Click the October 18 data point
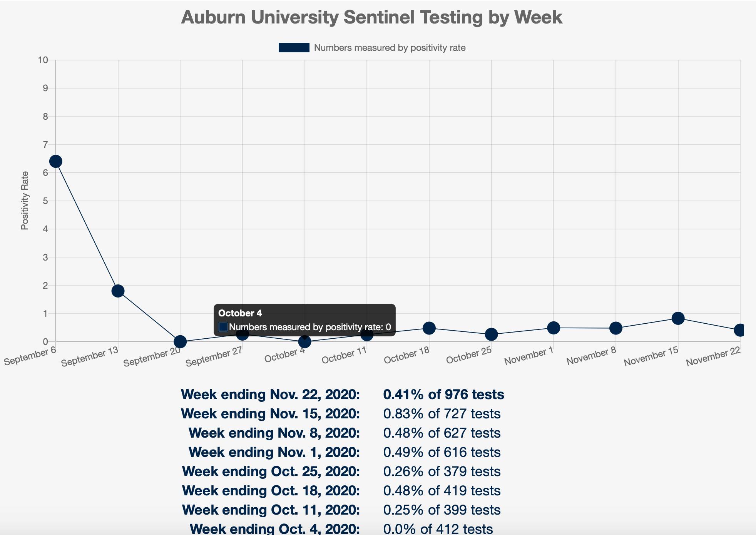 pos(429,328)
